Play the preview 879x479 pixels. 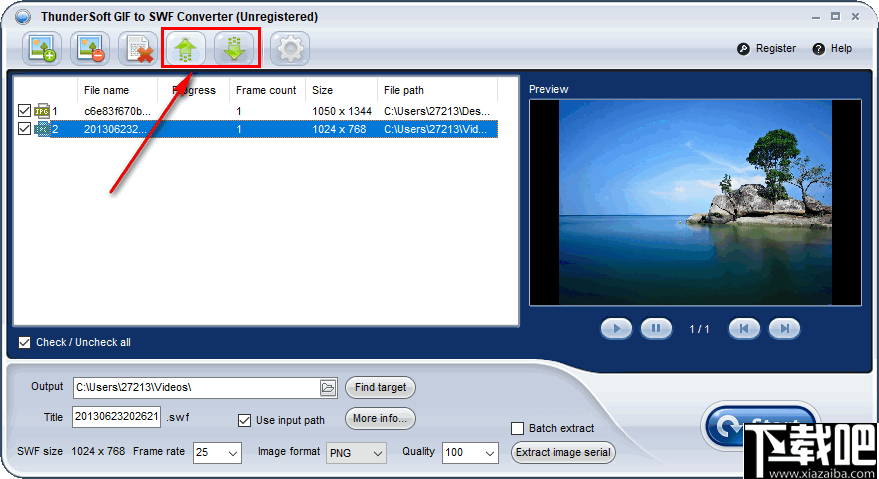(x=616, y=329)
